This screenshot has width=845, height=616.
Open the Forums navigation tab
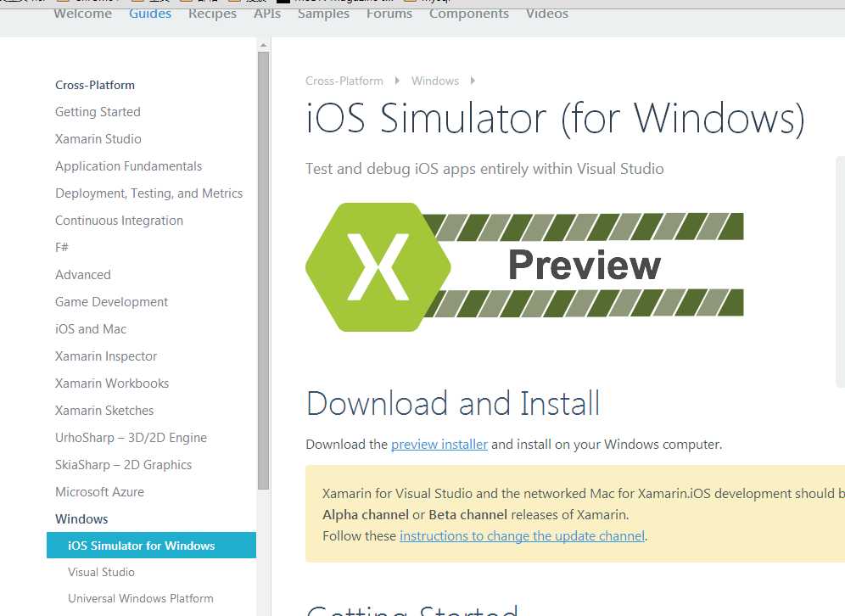coord(389,14)
